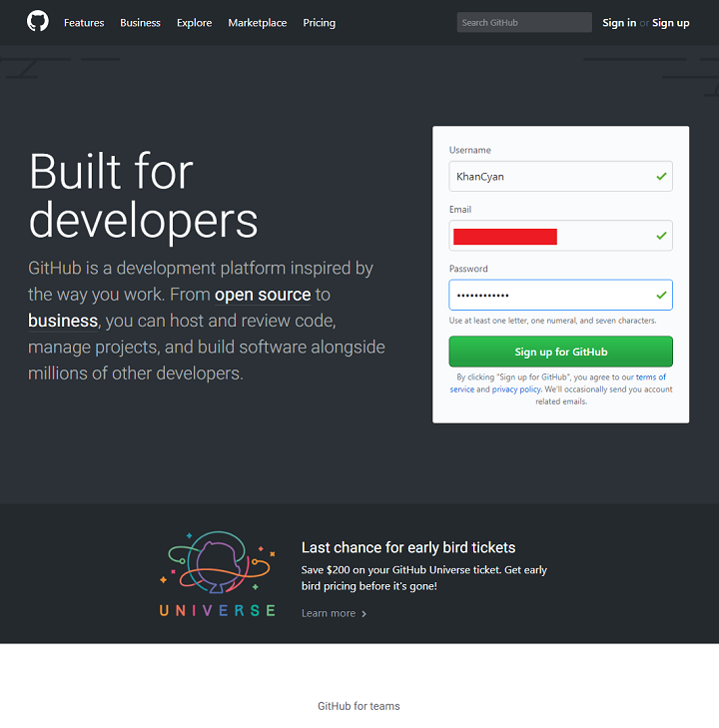The image size is (719, 728).
Task: Follow the open source link
Action: click(263, 295)
